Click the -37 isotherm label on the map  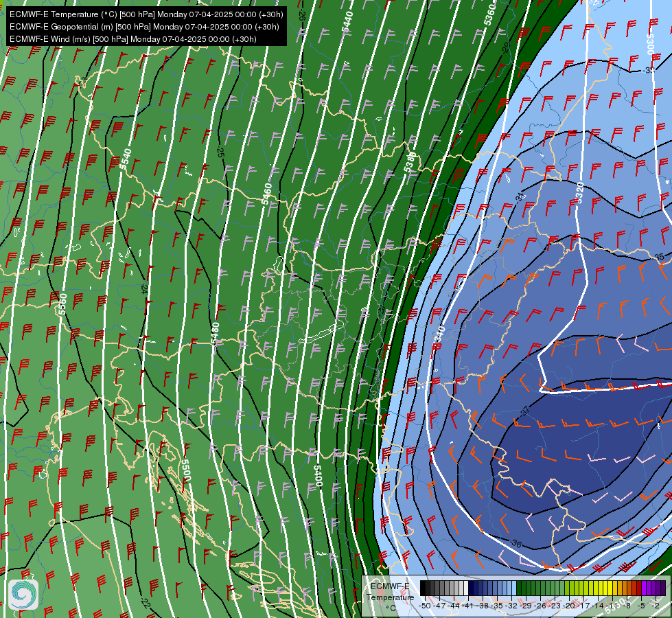(x=525, y=411)
